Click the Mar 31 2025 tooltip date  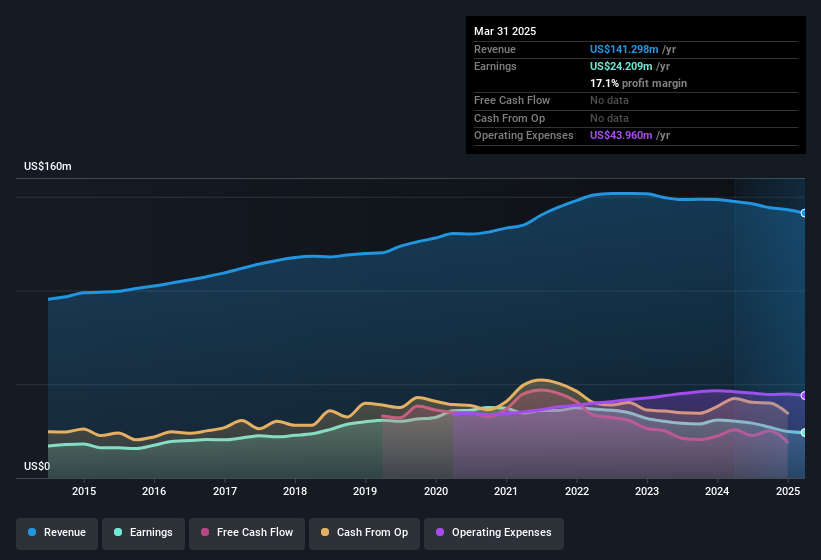(505, 31)
